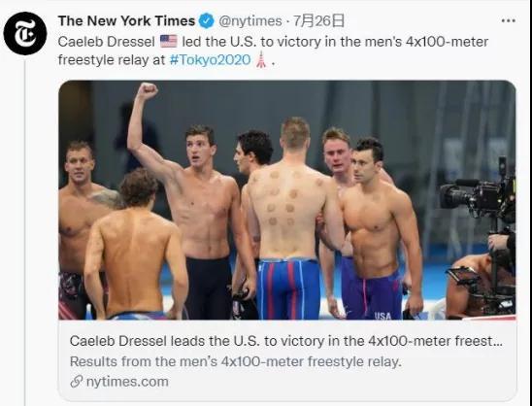Click the thread line below the avatar
Image resolution: width=532 pixels, height=406 pixels.
(x=25, y=232)
